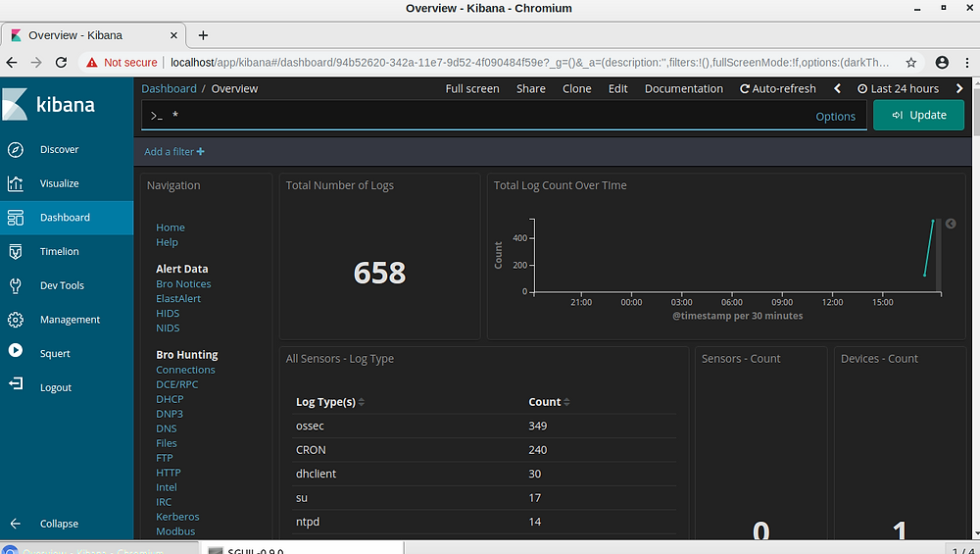Close the Overview - Kibana tab

point(173,35)
